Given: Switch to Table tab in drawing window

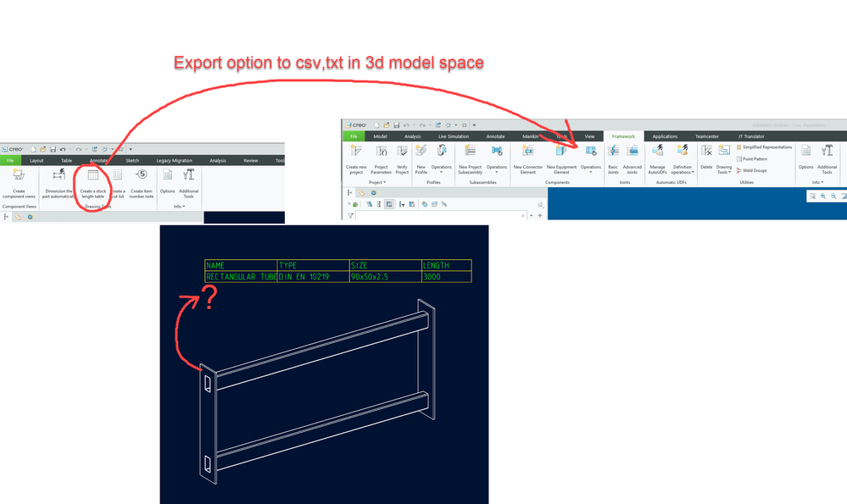Looking at the screenshot, I should click(66, 161).
